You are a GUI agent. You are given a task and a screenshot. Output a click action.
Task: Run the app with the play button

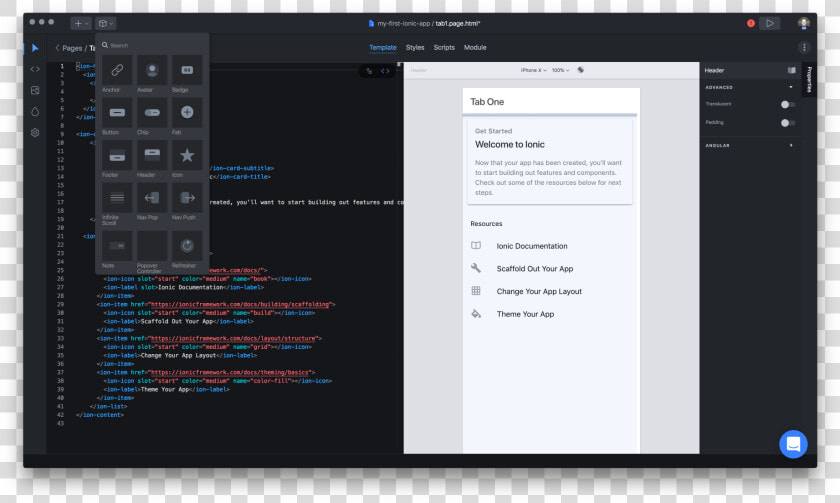[x=769, y=23]
